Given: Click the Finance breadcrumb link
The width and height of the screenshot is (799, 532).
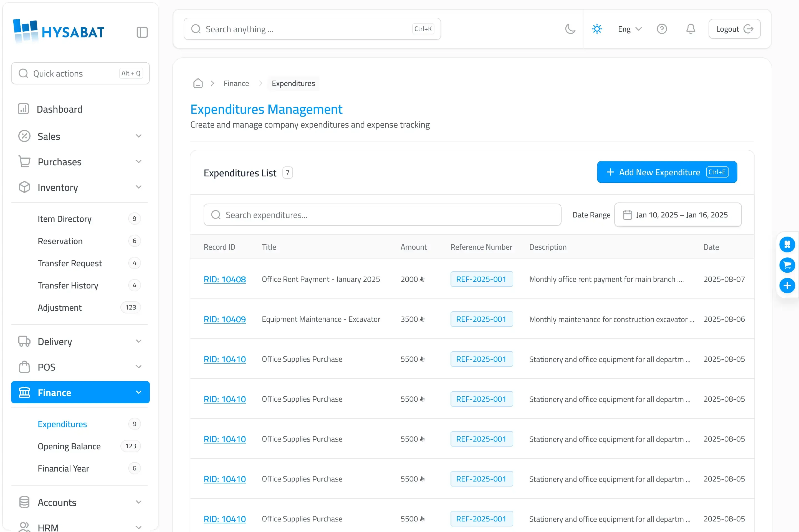Looking at the screenshot, I should click(x=236, y=83).
